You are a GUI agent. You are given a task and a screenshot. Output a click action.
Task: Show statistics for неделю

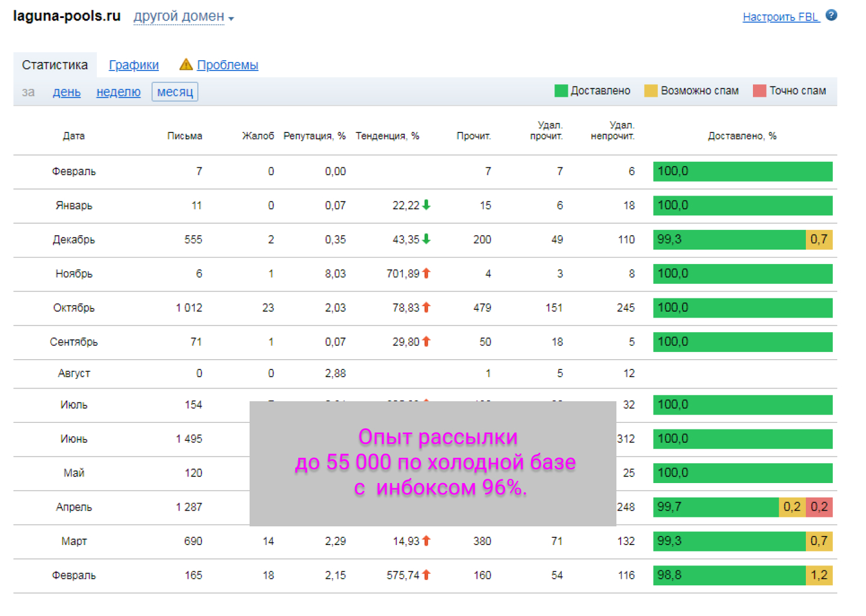coord(118,92)
